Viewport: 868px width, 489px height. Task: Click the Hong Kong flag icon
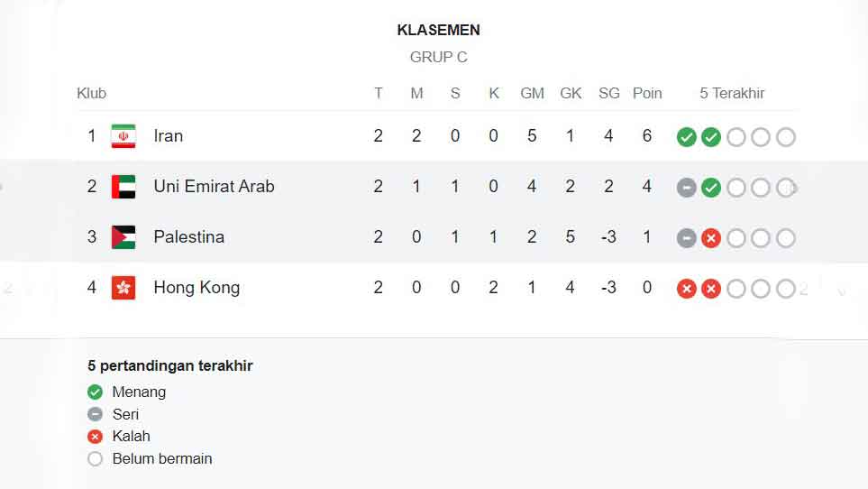click(x=123, y=288)
